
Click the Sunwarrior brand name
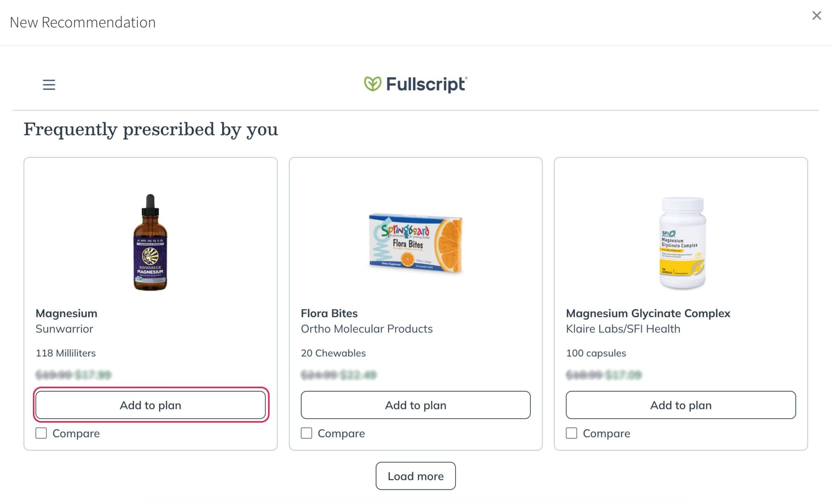click(64, 329)
